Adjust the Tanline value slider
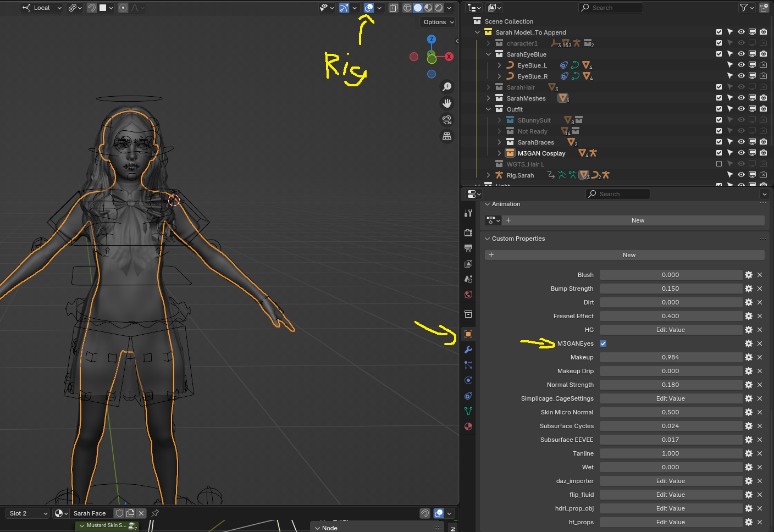The image size is (774, 532). (671, 453)
